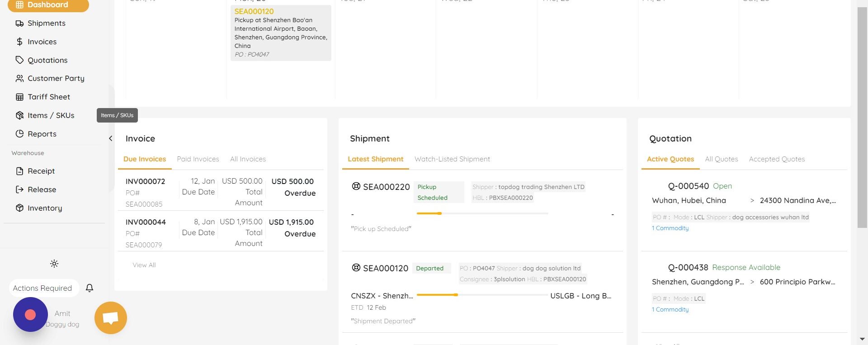Viewport: 868px width, 345px height.
Task: Toggle the light/dark theme sun icon
Action: click(x=54, y=264)
